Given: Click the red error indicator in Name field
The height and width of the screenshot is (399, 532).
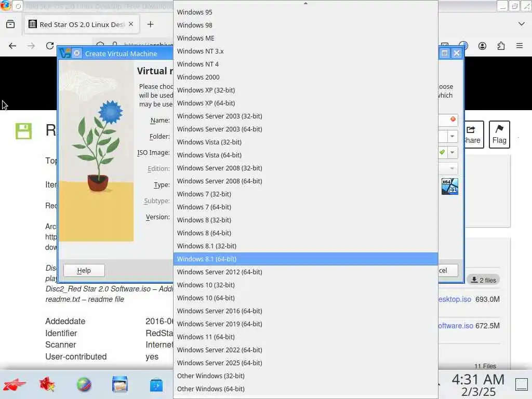Looking at the screenshot, I should (x=453, y=119).
